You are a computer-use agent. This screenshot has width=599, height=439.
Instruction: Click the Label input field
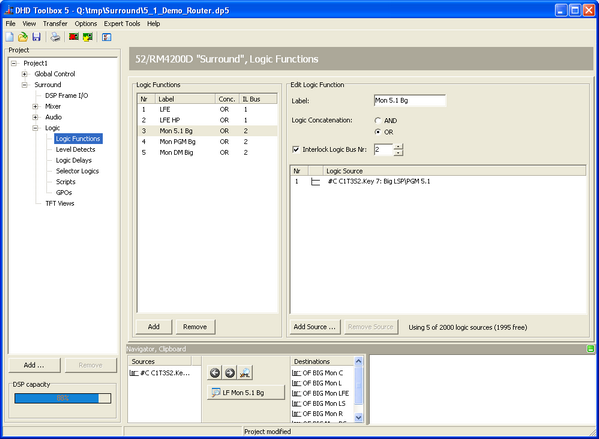point(410,100)
